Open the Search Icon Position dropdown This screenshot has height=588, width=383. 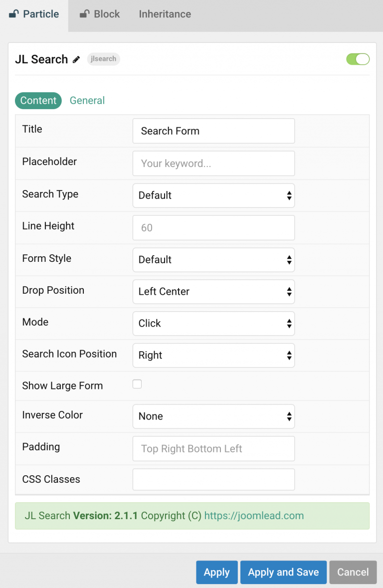tap(213, 356)
